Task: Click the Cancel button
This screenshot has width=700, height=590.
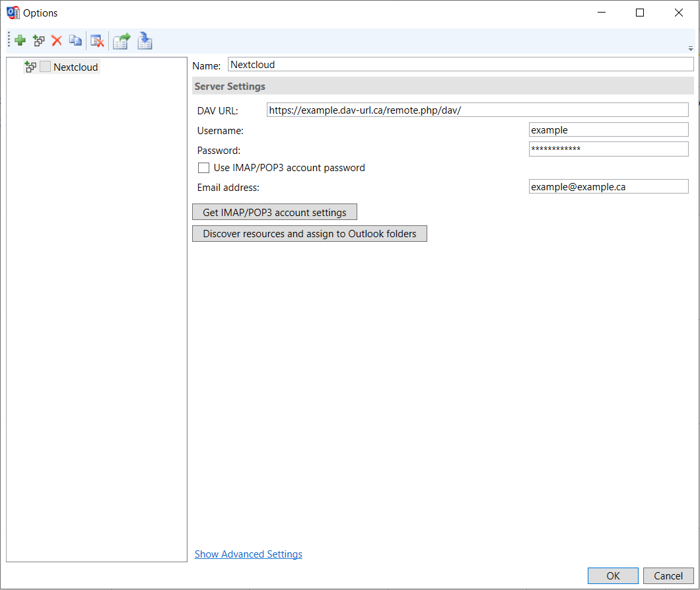Action: 668,575
